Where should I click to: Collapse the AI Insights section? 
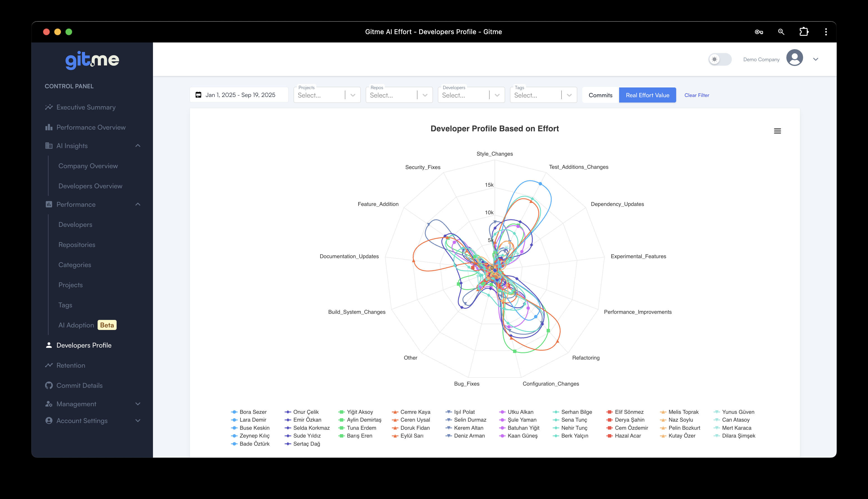(138, 146)
